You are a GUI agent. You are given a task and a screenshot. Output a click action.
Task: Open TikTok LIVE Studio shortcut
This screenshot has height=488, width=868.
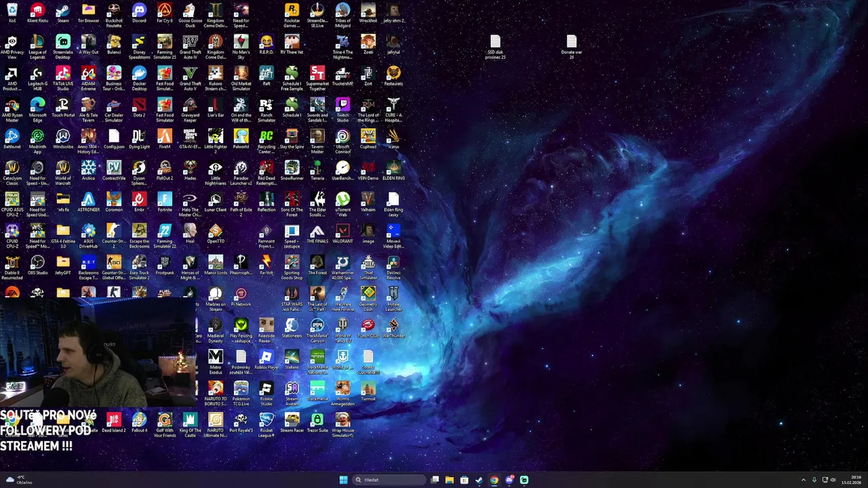tap(62, 79)
